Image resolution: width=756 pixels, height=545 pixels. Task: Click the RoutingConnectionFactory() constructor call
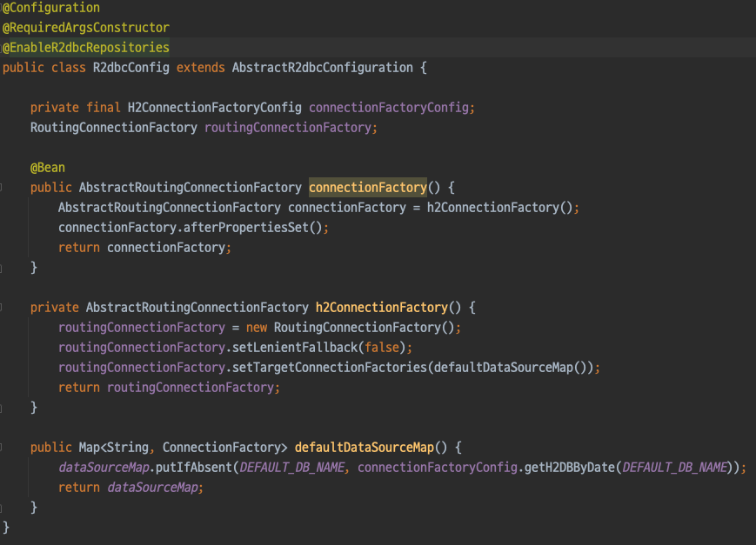click(364, 328)
